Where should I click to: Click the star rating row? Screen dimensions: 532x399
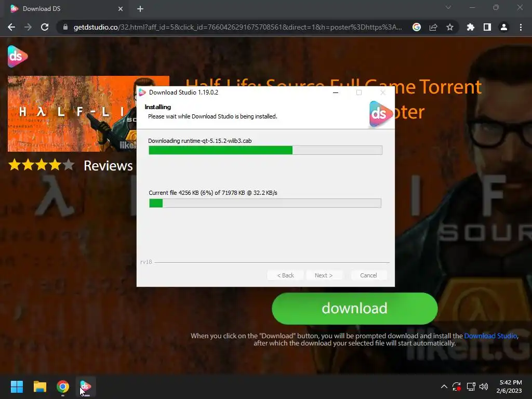click(42, 165)
